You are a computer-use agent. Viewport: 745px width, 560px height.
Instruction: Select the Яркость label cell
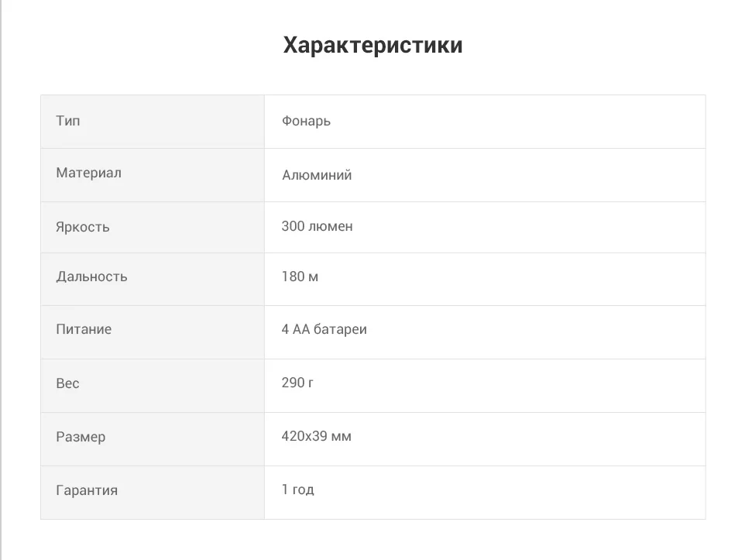(153, 227)
